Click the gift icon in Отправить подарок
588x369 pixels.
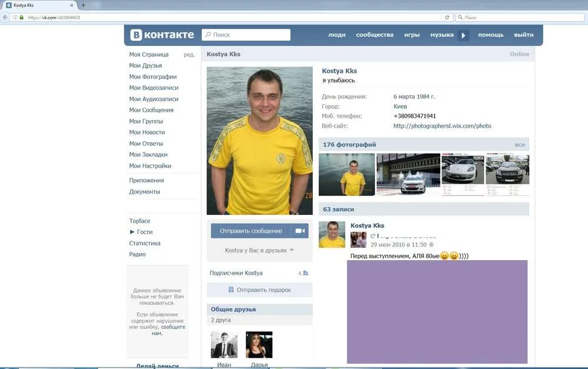click(x=231, y=290)
